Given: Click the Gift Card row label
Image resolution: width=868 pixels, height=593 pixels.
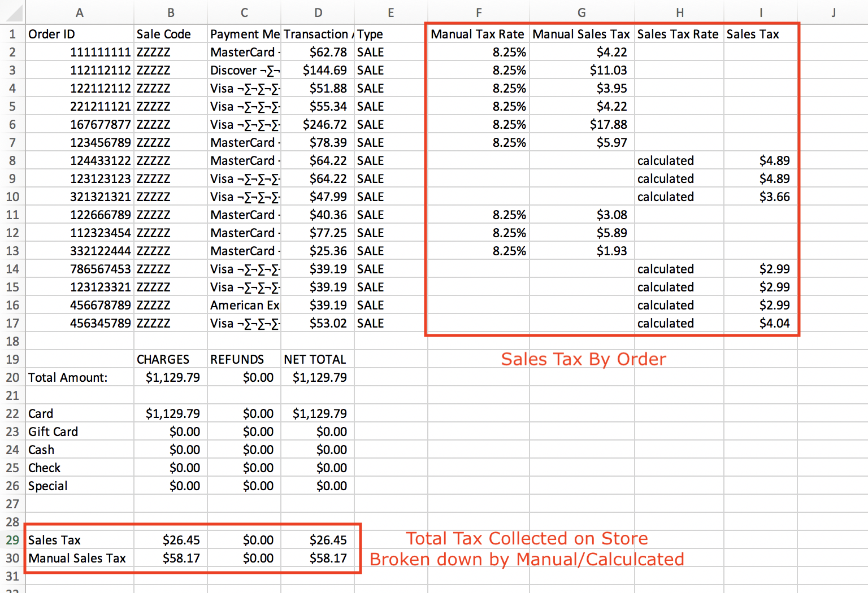Looking at the screenshot, I should (80, 431).
